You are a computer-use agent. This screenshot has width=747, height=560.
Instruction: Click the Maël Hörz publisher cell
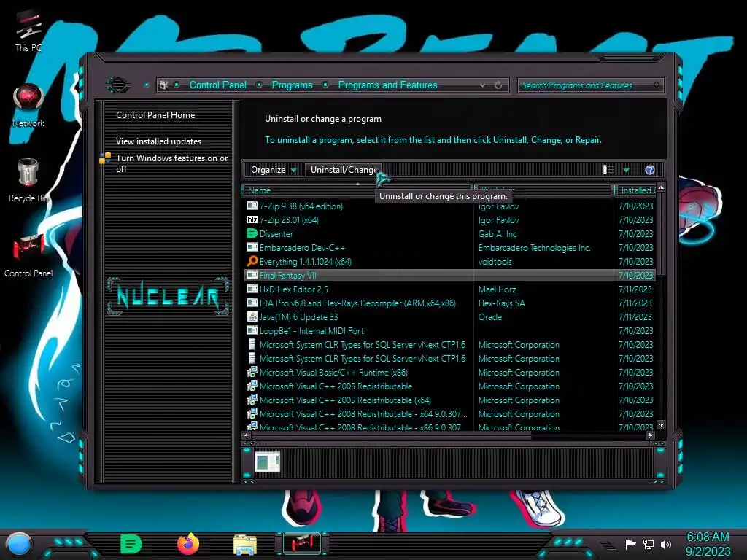[497, 289]
